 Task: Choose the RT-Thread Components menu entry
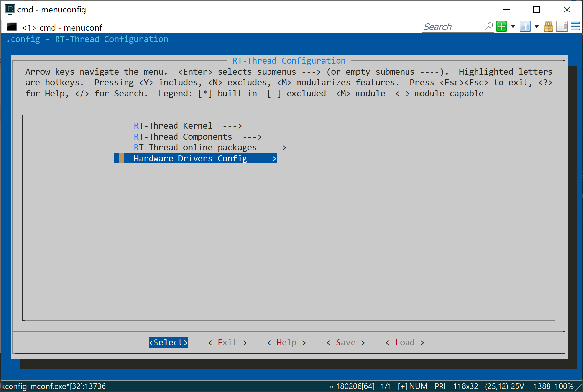pyautogui.click(x=183, y=137)
